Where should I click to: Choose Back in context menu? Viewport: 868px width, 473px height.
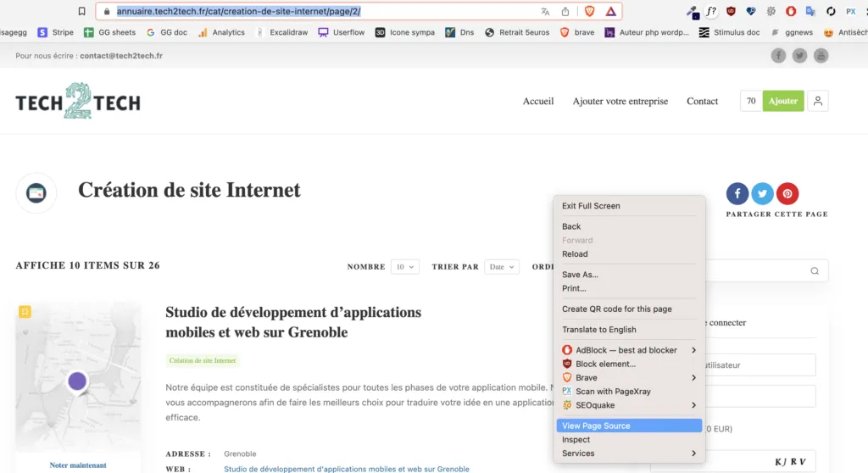coord(629,226)
